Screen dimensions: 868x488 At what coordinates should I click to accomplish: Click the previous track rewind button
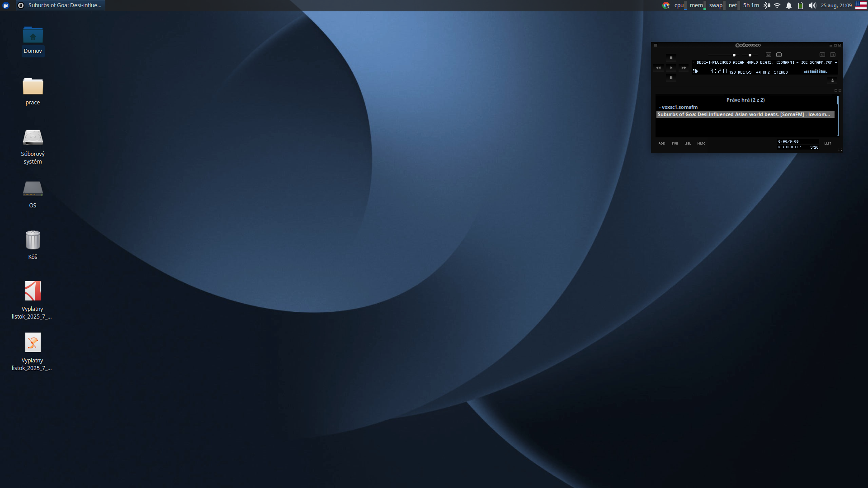coord(658,68)
